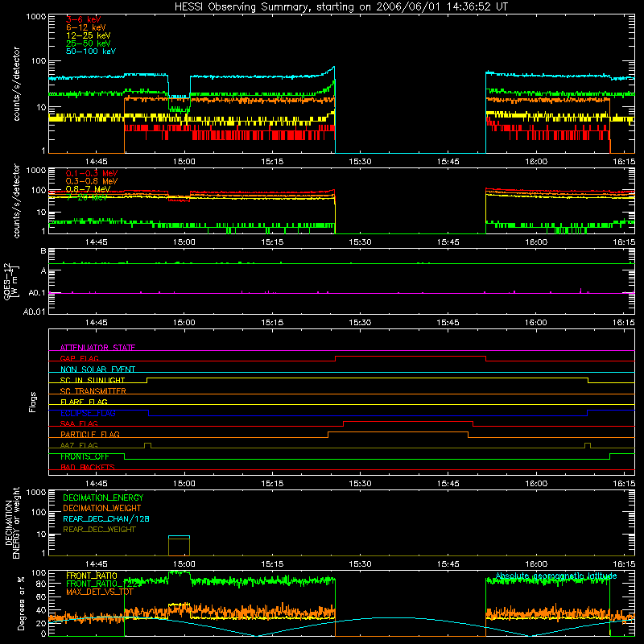Click counts/s/detector axis title of MeV plot
Screen dimensions: 644x644
click(x=16, y=200)
